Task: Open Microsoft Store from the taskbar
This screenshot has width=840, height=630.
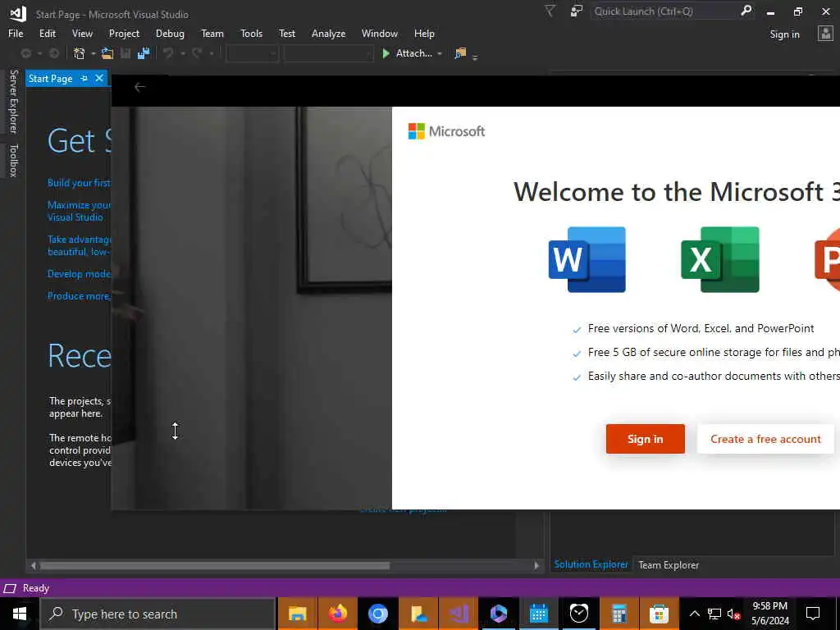Action: [x=659, y=614]
